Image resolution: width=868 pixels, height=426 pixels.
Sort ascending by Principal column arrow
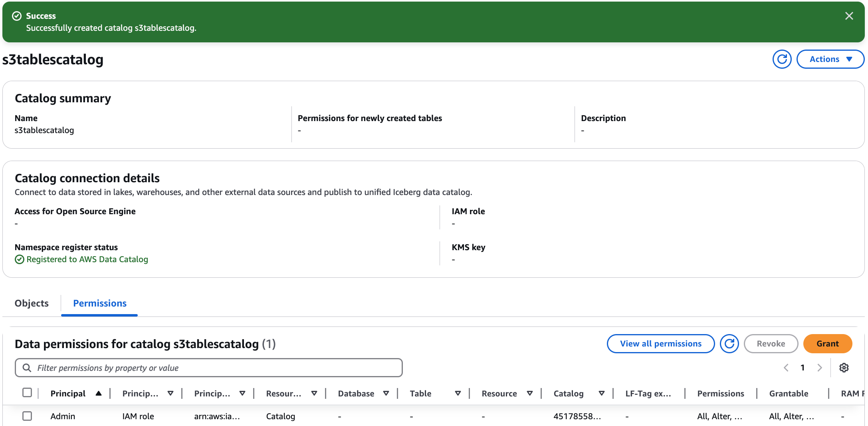99,394
